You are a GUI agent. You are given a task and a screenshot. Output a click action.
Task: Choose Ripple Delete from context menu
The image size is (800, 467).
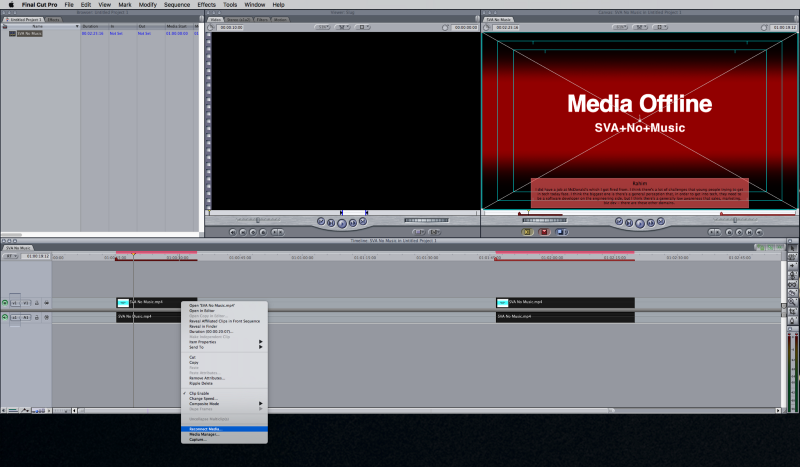(x=224, y=383)
